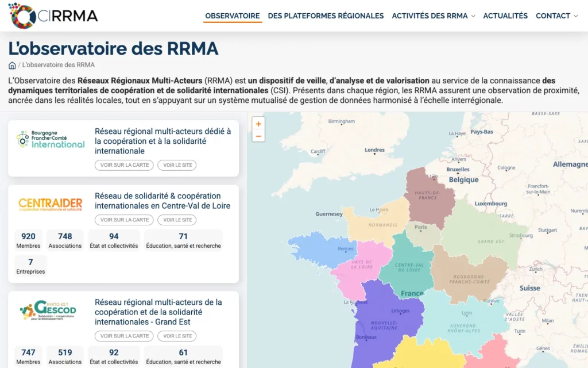Click the Londres label on the map
Image resolution: width=588 pixels, height=368 pixels.
tap(374, 150)
